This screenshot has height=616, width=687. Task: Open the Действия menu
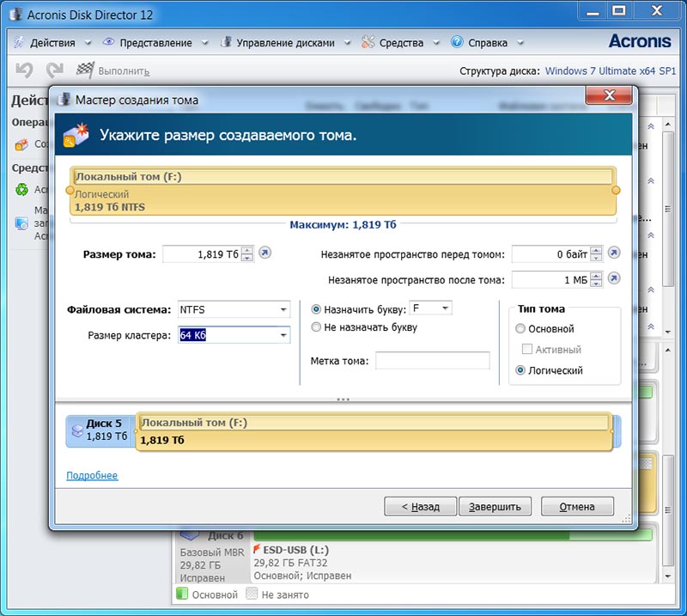tap(52, 43)
